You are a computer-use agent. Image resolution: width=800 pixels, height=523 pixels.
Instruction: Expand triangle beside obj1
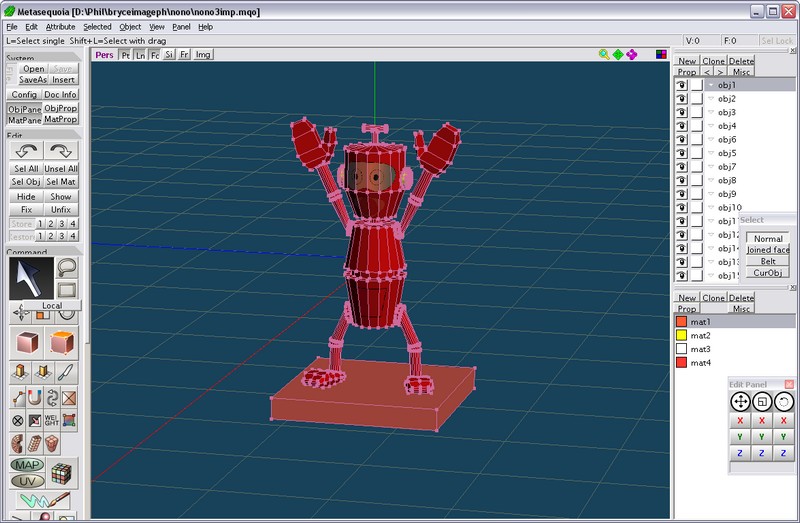711,85
